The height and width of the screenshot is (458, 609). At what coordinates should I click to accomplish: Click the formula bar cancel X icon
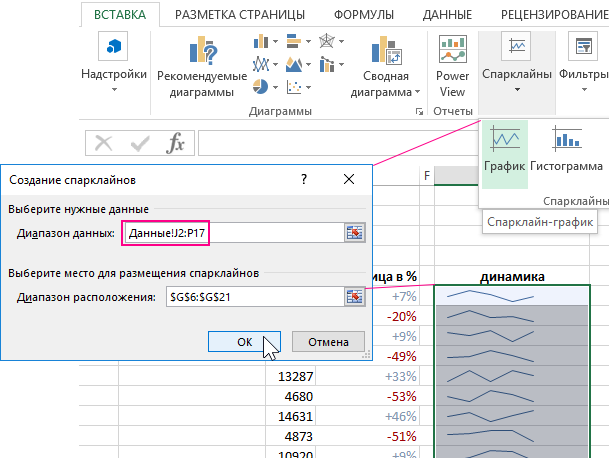(104, 143)
